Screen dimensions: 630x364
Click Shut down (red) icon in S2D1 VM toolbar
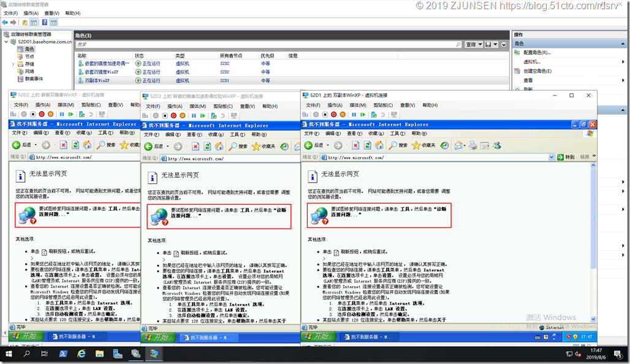pyautogui.click(x=333, y=115)
